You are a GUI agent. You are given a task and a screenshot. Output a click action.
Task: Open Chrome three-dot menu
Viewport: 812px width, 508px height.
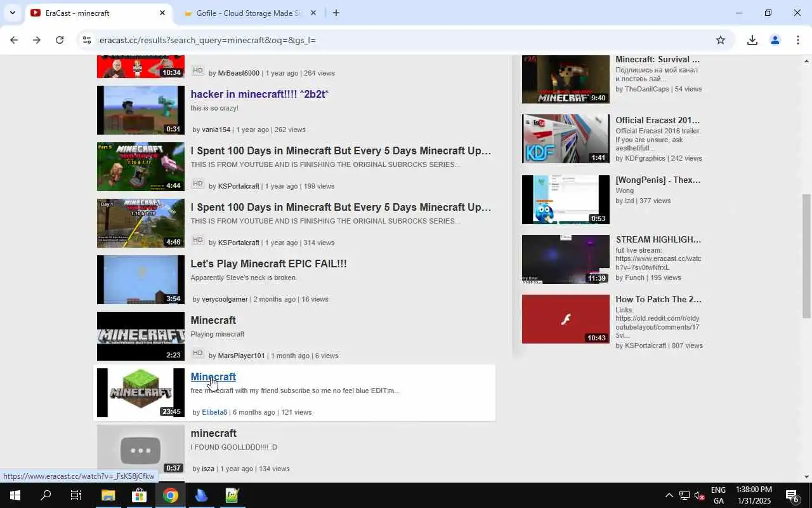click(797, 40)
